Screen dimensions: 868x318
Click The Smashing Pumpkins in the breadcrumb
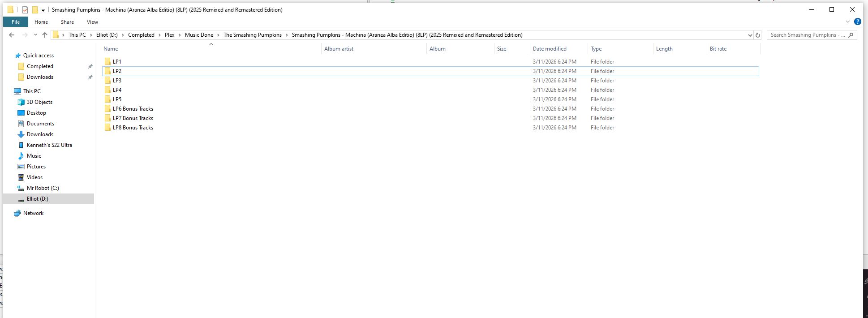(x=253, y=35)
